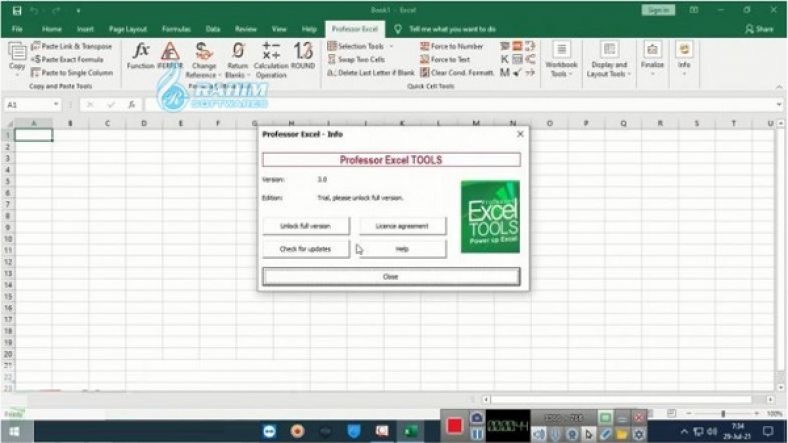Click the red stop recording button
The width and height of the screenshot is (788, 443).
point(454,426)
